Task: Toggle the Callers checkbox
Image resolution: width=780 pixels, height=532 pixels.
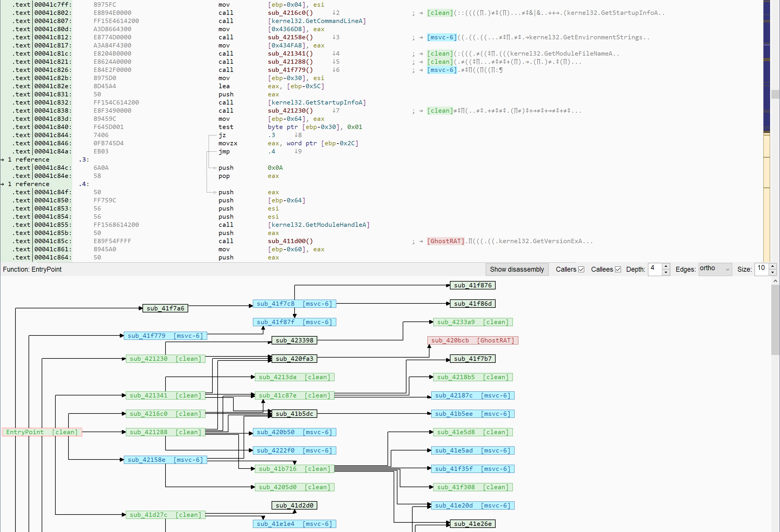Action: pyautogui.click(x=581, y=269)
